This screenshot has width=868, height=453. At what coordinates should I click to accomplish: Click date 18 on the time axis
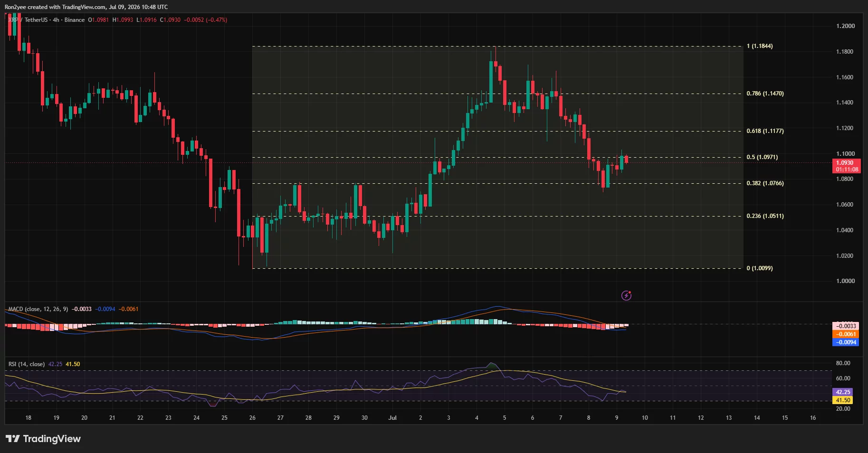(x=29, y=418)
